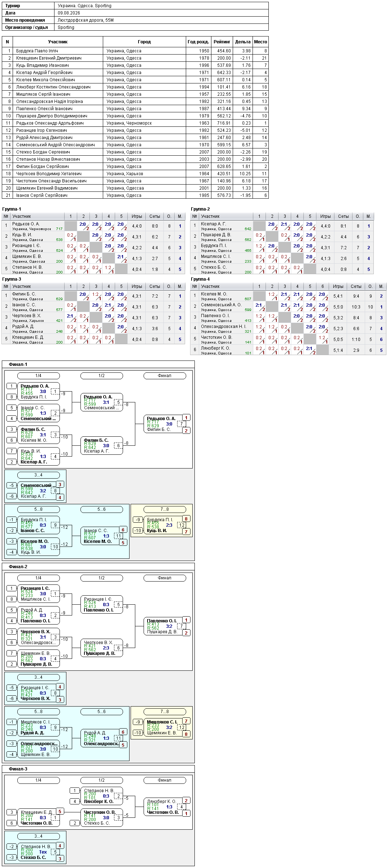Click Редьков О. А. in Группа-1 table

26,224
